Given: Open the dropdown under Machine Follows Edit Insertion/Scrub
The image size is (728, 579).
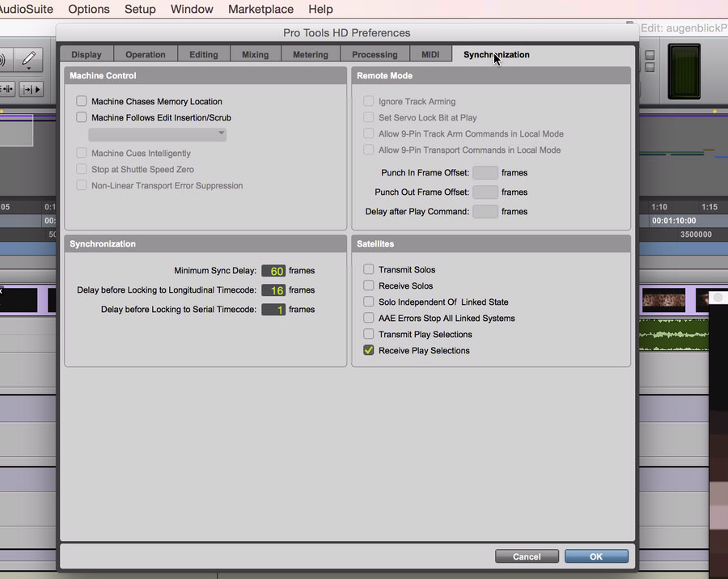Looking at the screenshot, I should coord(157,134).
